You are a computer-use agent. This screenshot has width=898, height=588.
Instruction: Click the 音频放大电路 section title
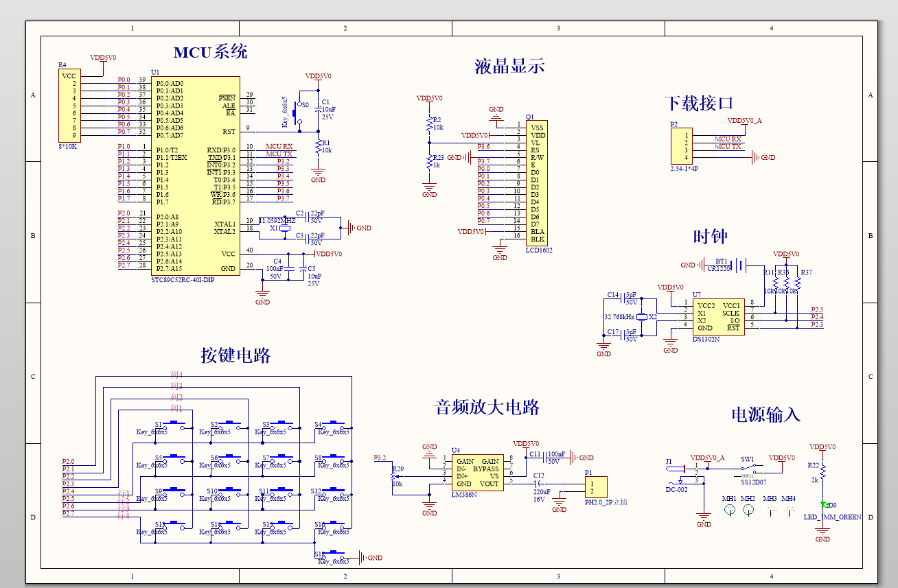coord(487,408)
